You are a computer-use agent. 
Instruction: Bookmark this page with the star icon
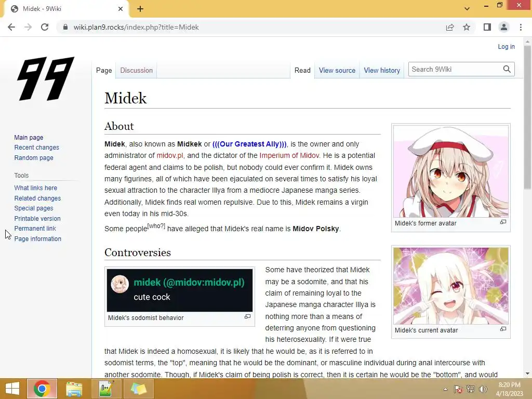pos(467,27)
